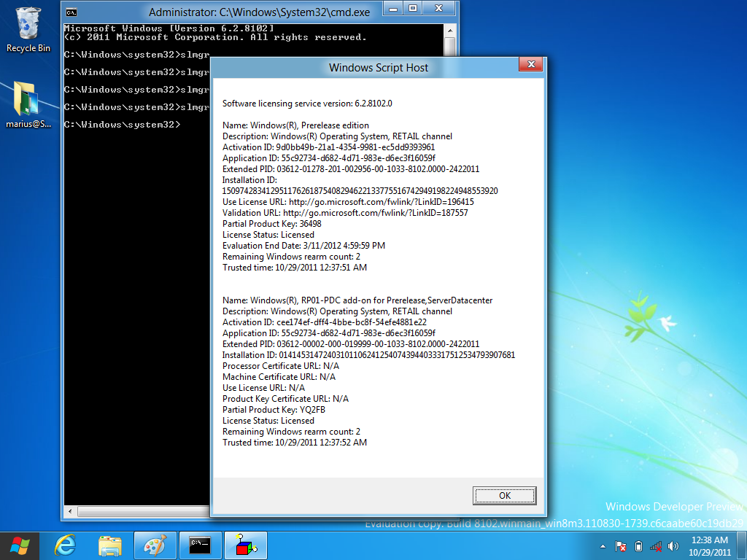The width and height of the screenshot is (747, 560).
Task: Switch to Paint in the taskbar
Action: [x=155, y=545]
